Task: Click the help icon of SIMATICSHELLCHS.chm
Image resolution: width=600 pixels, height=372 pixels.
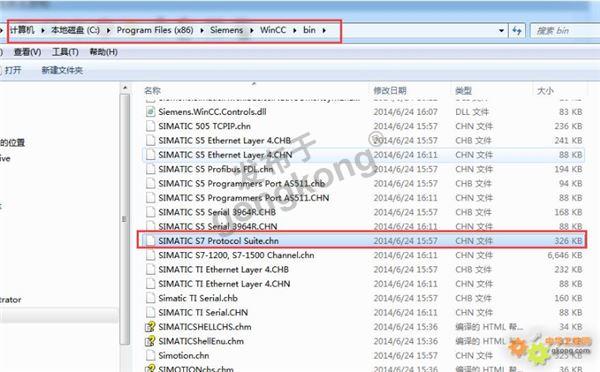Action: point(150,327)
